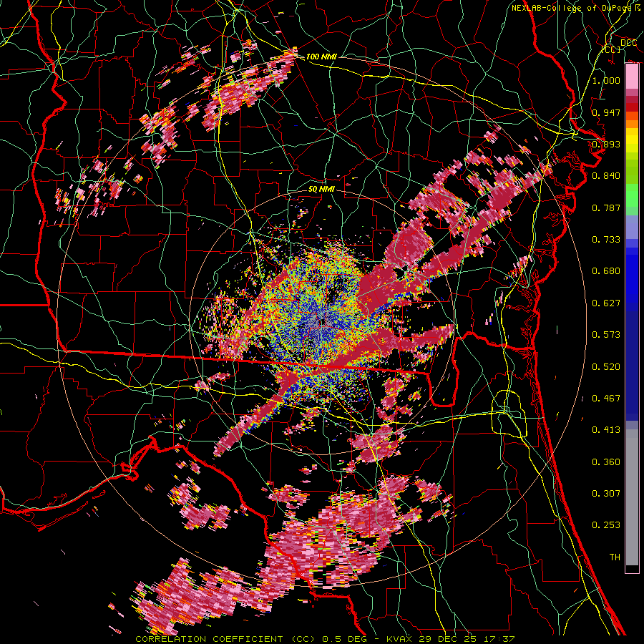Click the Correlation Coefficient KVAX caption text
644x644 pixels.
325,639
